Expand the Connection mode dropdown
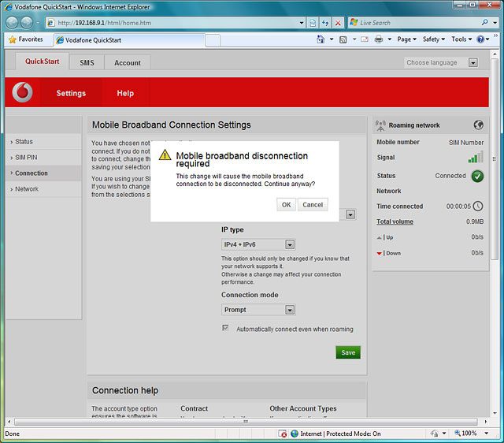This screenshot has width=504, height=443. pos(258,310)
